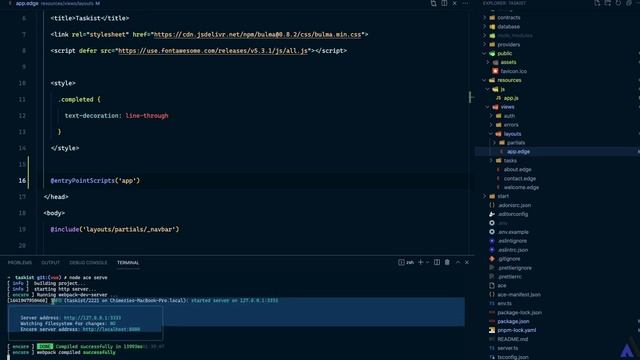Click New File icon in Explorer header
Screen dimensions: 640x360
pyautogui.click(x=597, y=3)
